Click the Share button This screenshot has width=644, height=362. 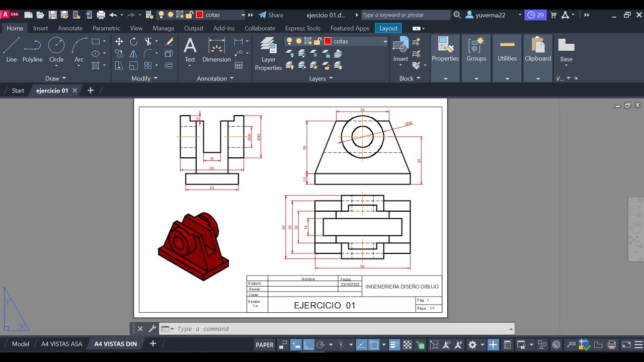(x=271, y=15)
